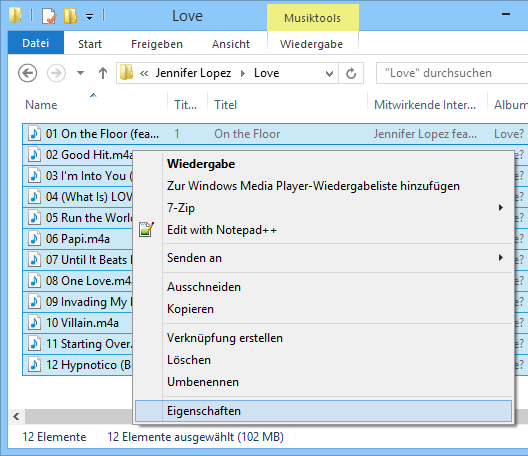
Task: Expand the breadcrumb arrow after Jennifer Lopez
Action: click(x=243, y=73)
